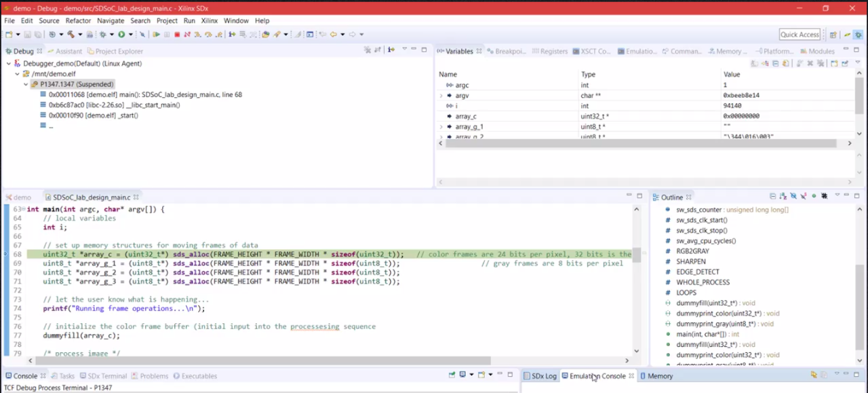
Task: Toggle Hide Inactive Elements in Outline toolbar
Action: point(824,196)
